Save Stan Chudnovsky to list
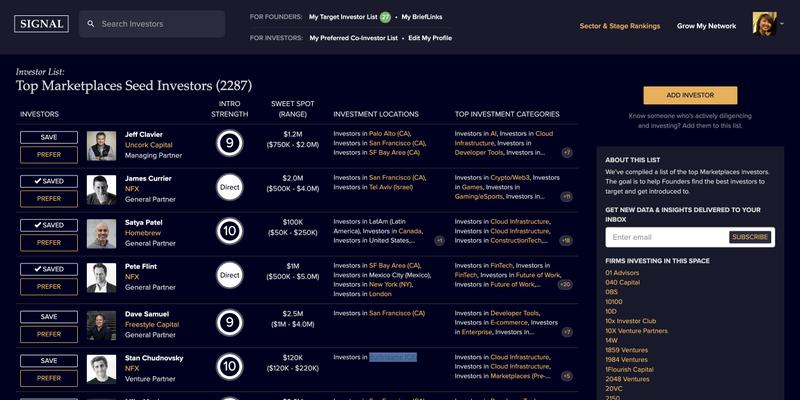Image resolution: width=800 pixels, height=400 pixels. 49,361
